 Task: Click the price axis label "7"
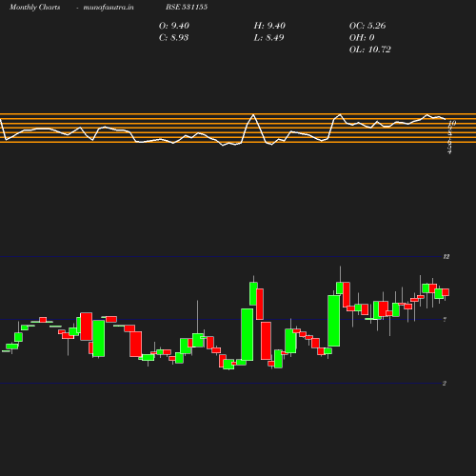point(445,320)
